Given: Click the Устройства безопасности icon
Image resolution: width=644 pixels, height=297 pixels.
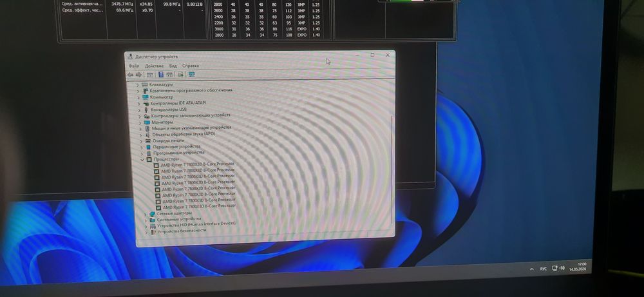Looking at the screenshot, I should pyautogui.click(x=153, y=232).
